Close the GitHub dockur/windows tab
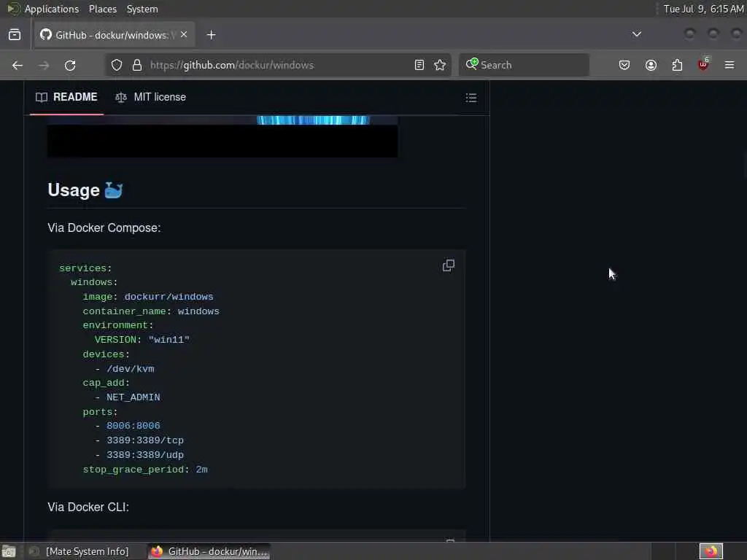747x560 pixels. (184, 35)
